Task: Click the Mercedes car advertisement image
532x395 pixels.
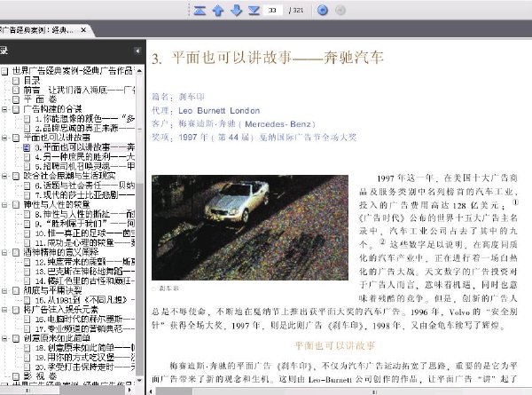Action: [x=250, y=227]
